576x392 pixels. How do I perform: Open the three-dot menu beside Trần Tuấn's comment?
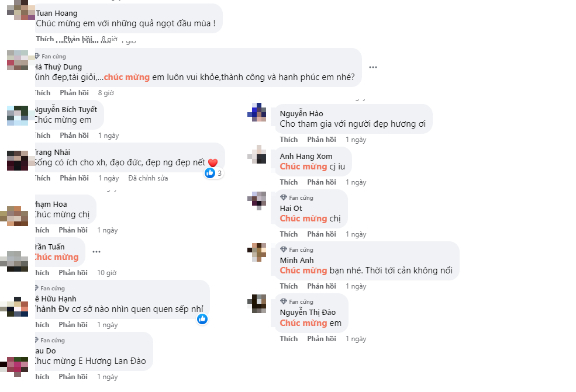tap(96, 252)
